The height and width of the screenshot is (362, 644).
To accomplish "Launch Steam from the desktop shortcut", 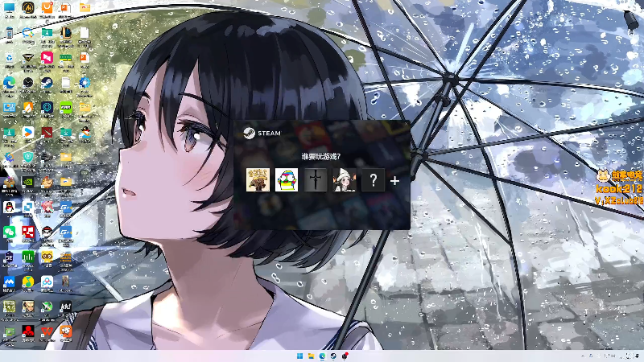I will tap(47, 83).
